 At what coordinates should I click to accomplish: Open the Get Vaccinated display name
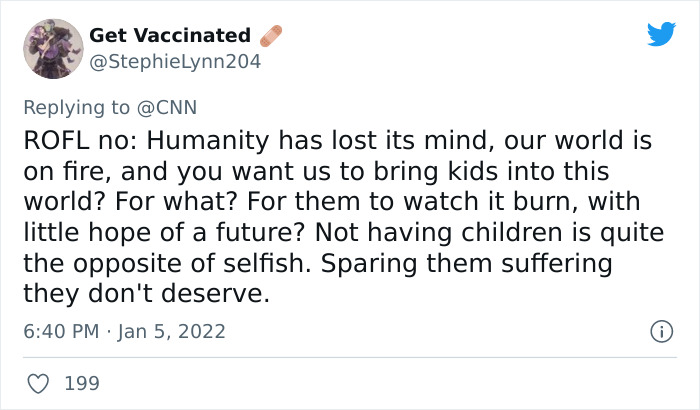(x=170, y=35)
